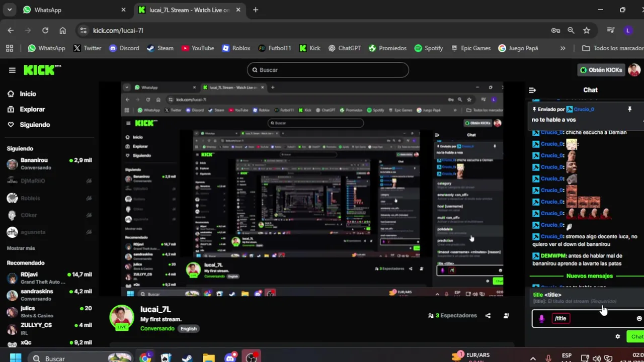Click the Obtén KICKs button
The height and width of the screenshot is (362, 644).
601,70
